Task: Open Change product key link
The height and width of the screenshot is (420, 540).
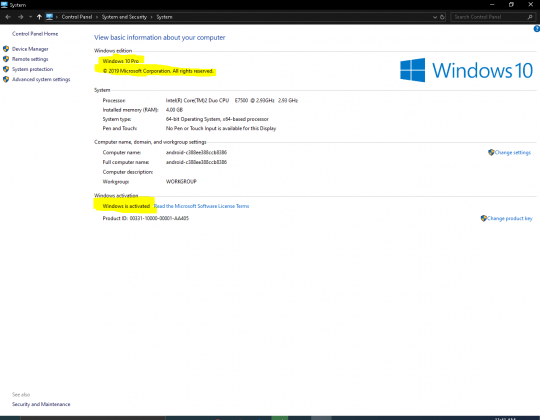Action: coord(510,218)
